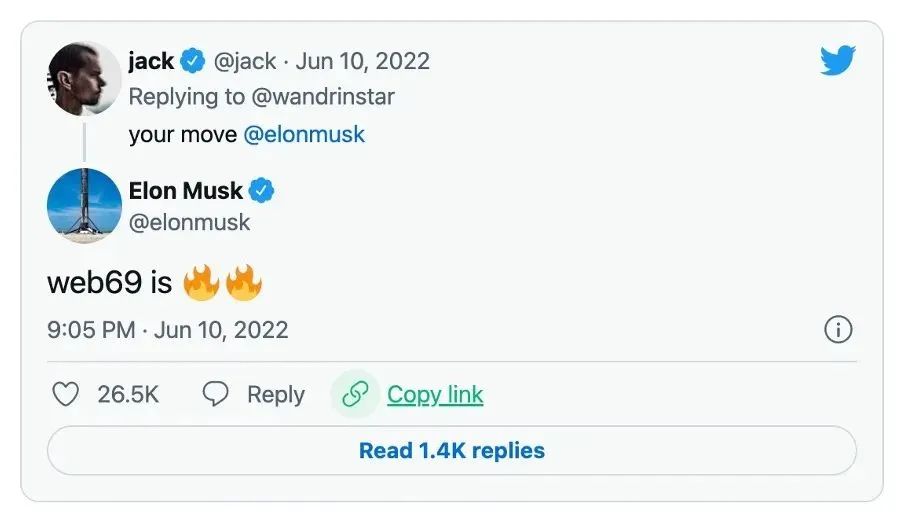This screenshot has width=908, height=520.
Task: Open Elon Musk's rocket avatar
Action: pyautogui.click(x=84, y=205)
